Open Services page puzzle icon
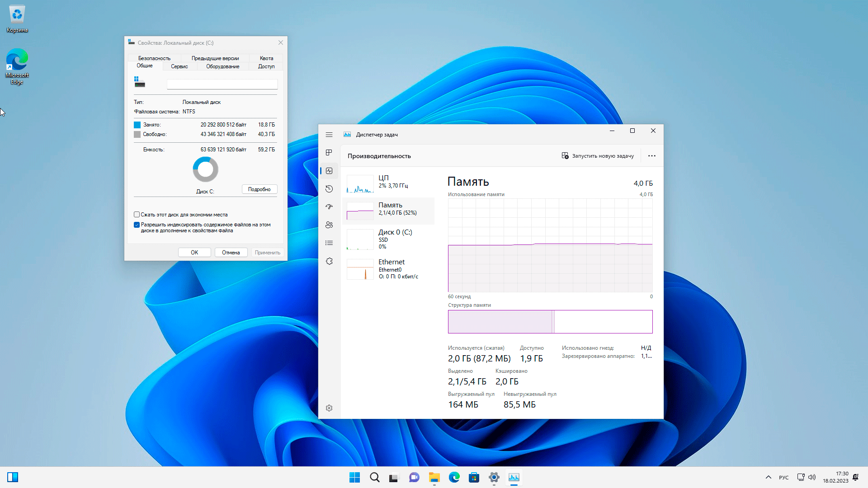The width and height of the screenshot is (868, 488). pyautogui.click(x=329, y=261)
